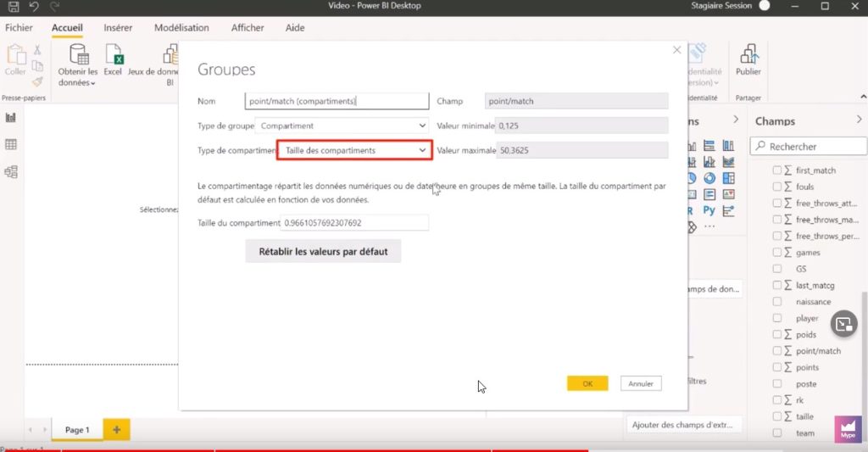The height and width of the screenshot is (452, 868).
Task: Click the Format painter brush icon
Action: pyautogui.click(x=37, y=82)
